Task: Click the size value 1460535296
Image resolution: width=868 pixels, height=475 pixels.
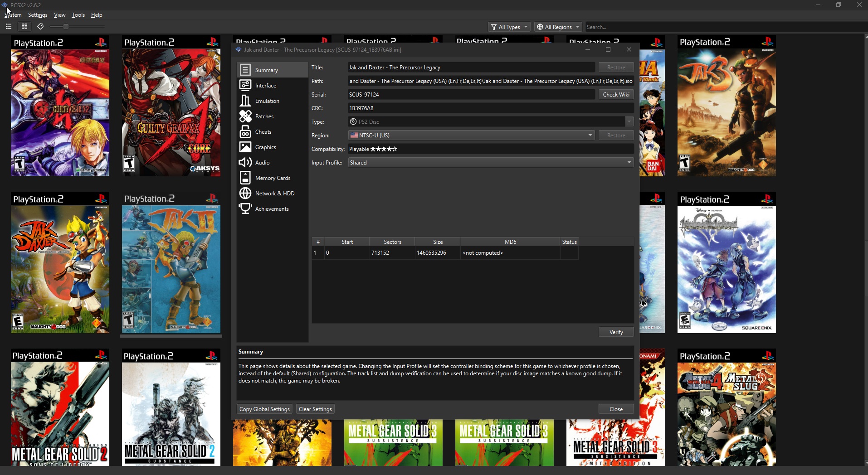Action: (438, 253)
